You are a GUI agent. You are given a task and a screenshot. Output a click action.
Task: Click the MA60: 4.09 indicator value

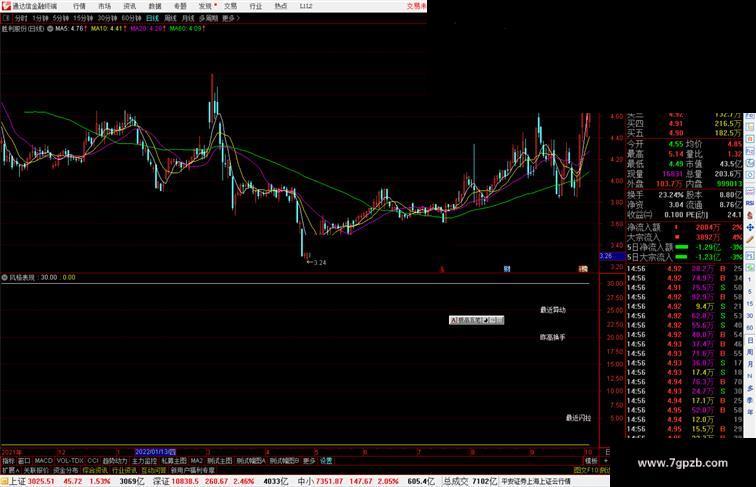(187, 29)
